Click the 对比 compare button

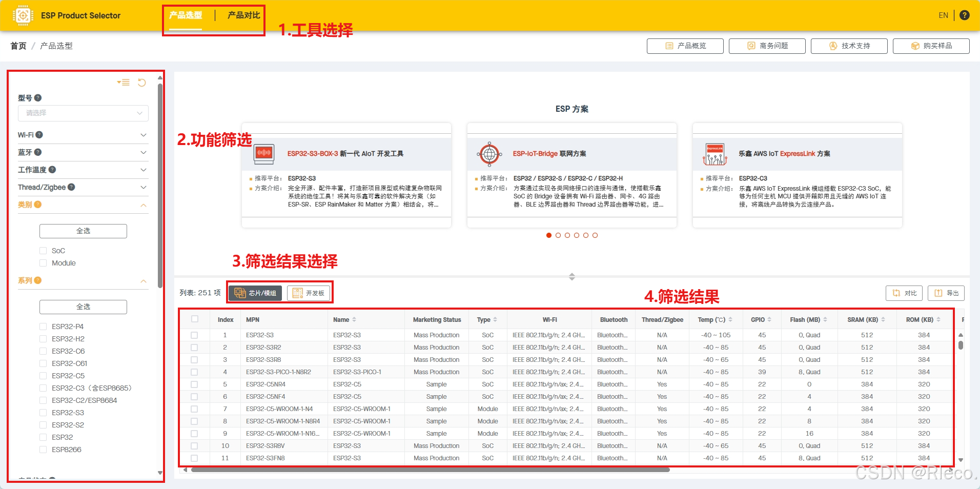(904, 293)
